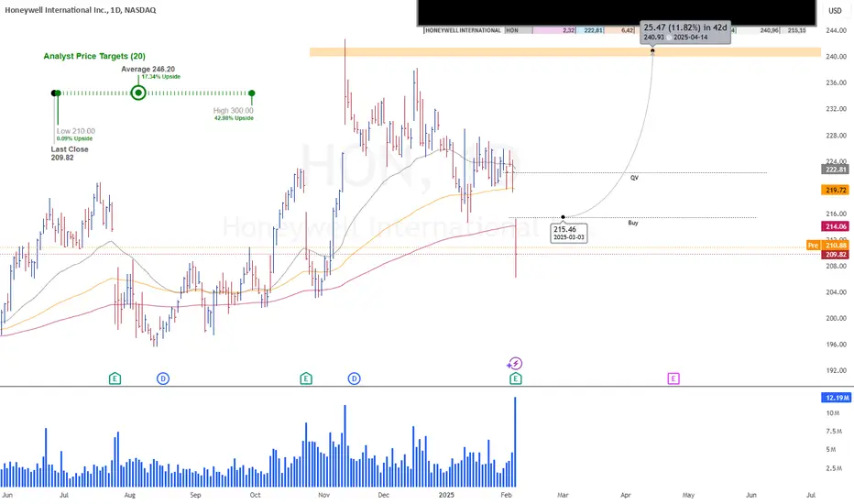Screen dimensions: 854x504
Task: Click the 12.19M volume label
Action: click(x=836, y=398)
